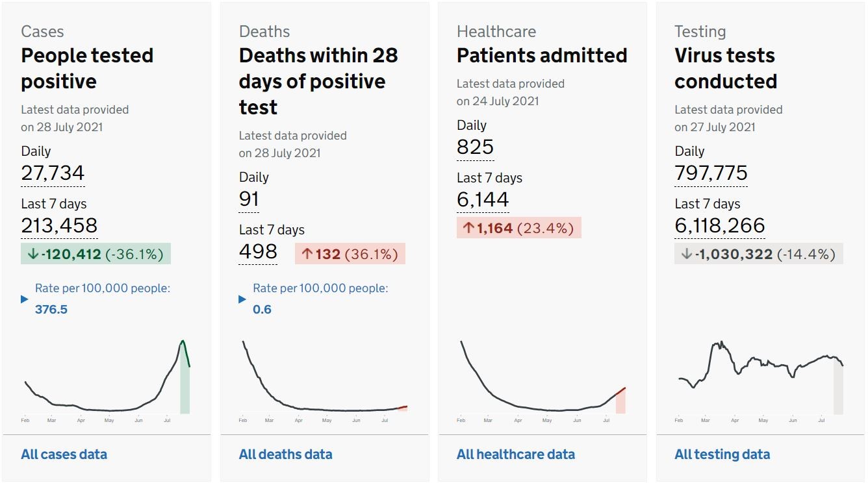Click the last 7 days deaths value 498
This screenshot has width=868, height=485.
[258, 251]
